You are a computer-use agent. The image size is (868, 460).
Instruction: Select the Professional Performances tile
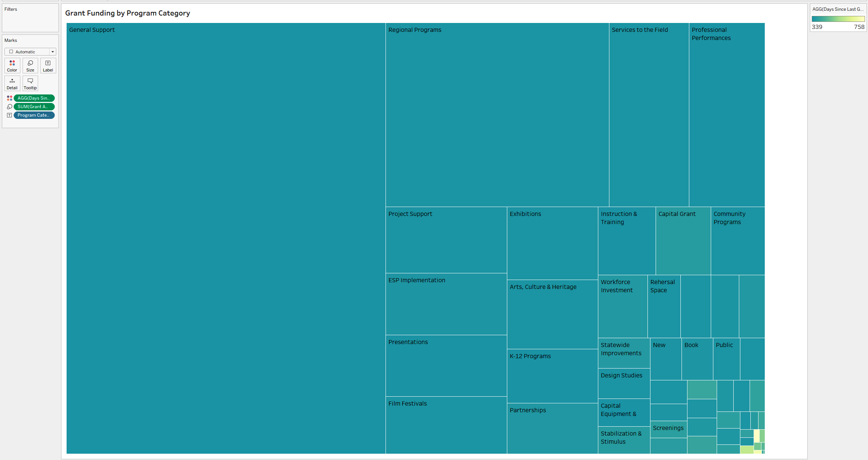tap(727, 115)
